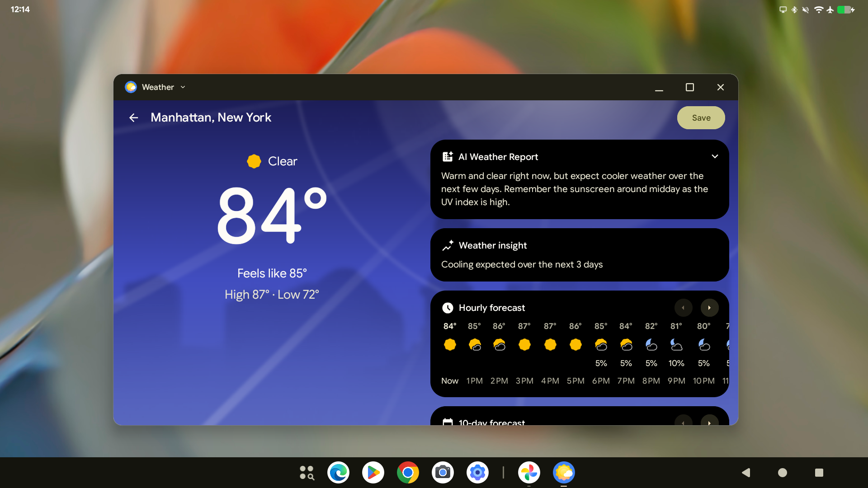868x488 pixels.
Task: Save the Manhattan, New York location
Action: tap(701, 118)
